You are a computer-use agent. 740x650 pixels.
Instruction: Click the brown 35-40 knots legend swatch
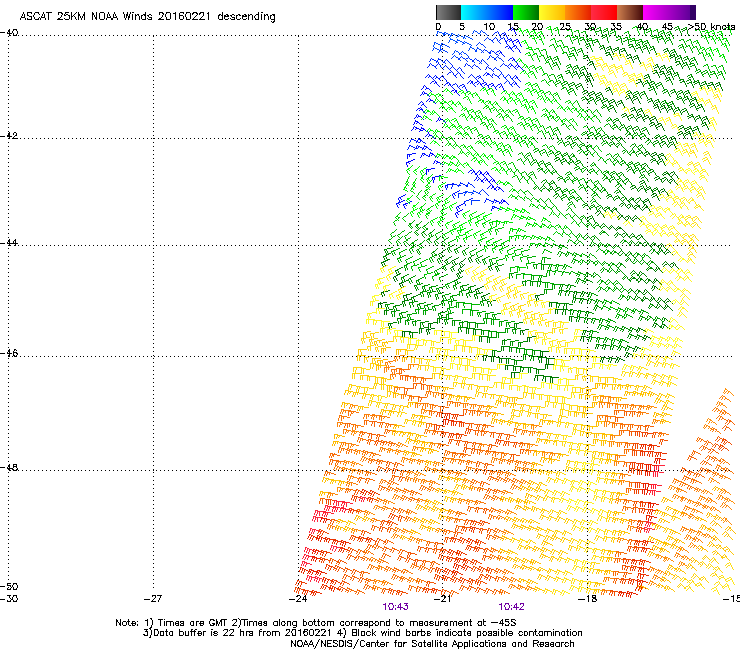click(630, 12)
